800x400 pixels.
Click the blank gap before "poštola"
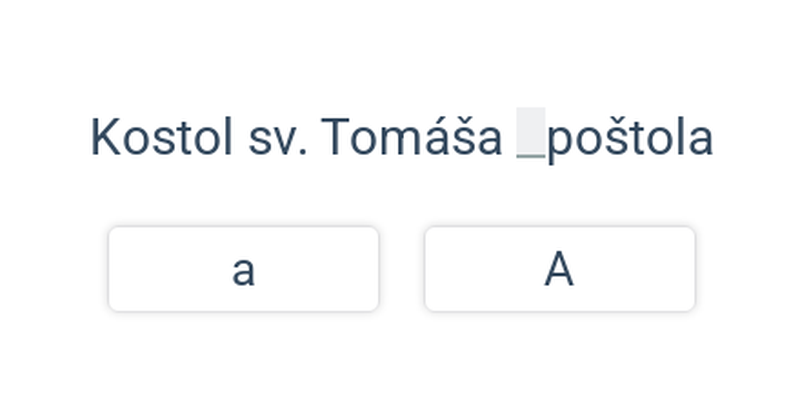click(x=531, y=133)
